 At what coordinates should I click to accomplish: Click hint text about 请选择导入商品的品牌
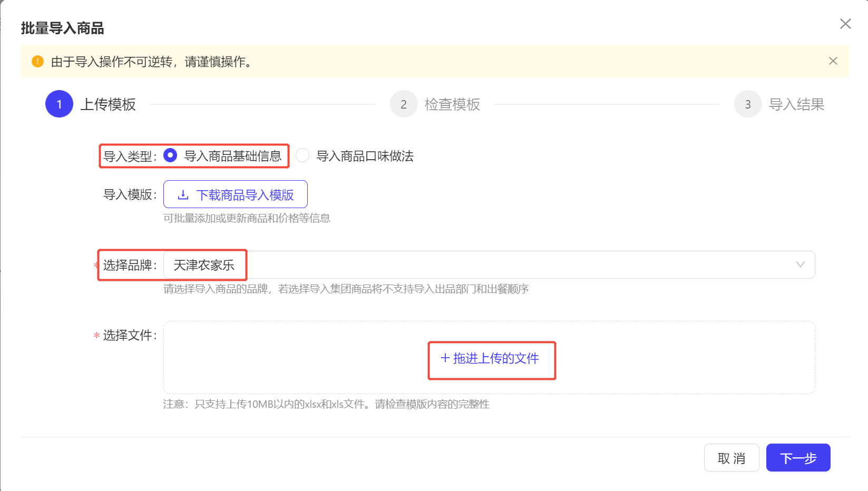346,289
